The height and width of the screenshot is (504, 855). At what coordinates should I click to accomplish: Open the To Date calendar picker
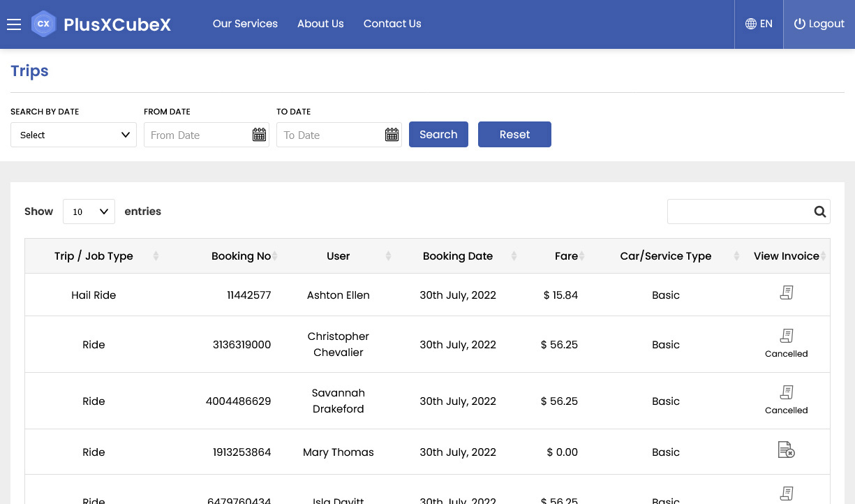tap(392, 135)
